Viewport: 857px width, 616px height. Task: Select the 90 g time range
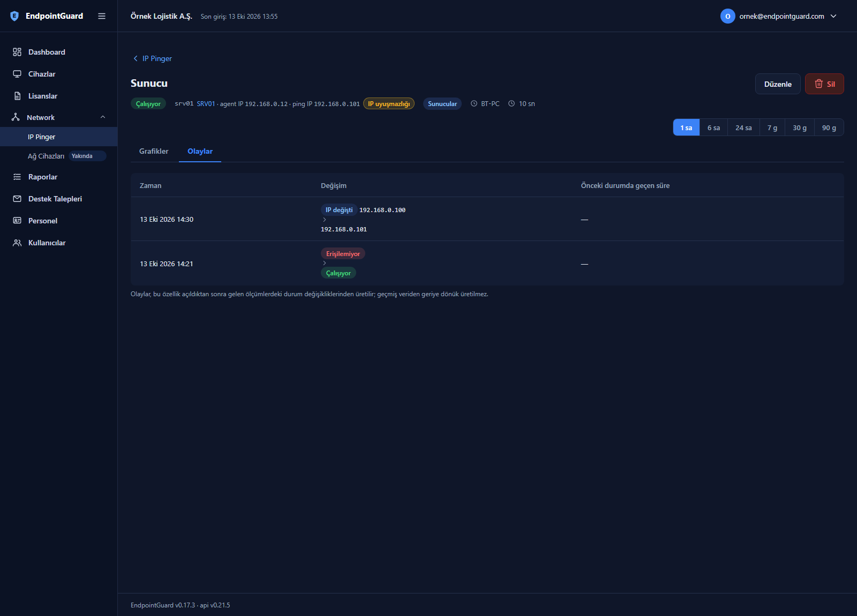(x=829, y=127)
